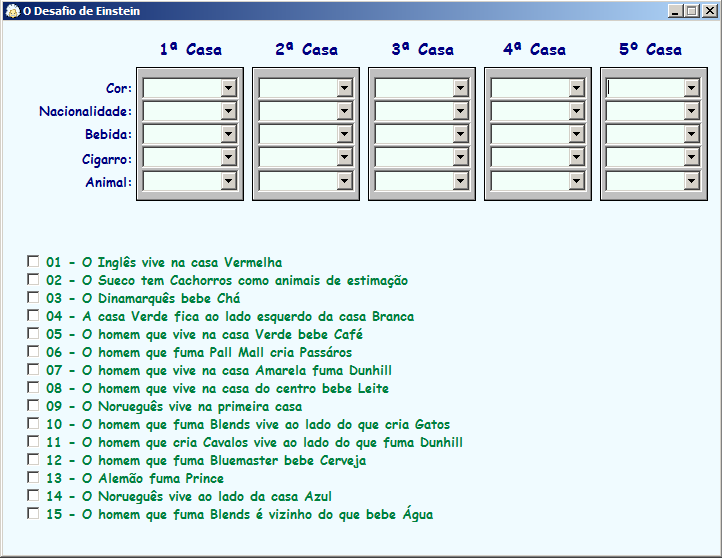Open the Cor dropdown for 1ª Casa
This screenshot has width=722, height=558.
(228, 88)
